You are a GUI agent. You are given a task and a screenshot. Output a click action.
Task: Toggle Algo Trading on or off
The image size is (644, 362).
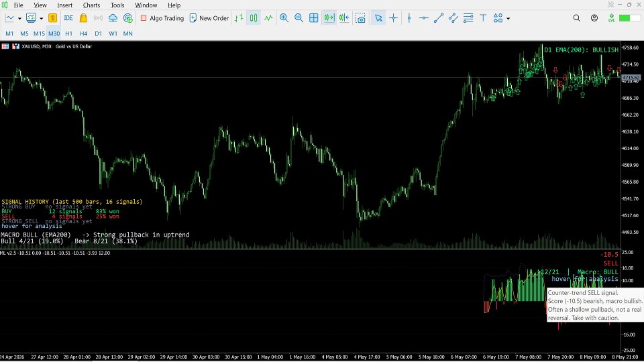162,18
